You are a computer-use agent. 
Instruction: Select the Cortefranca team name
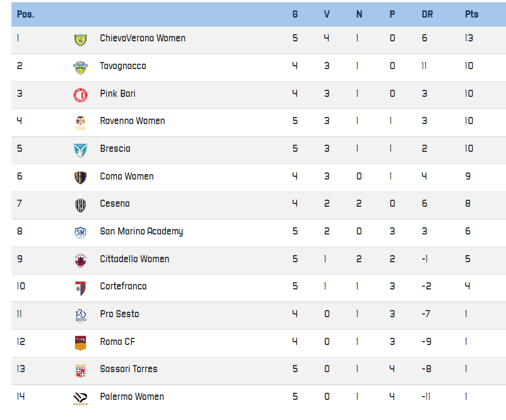(x=123, y=286)
